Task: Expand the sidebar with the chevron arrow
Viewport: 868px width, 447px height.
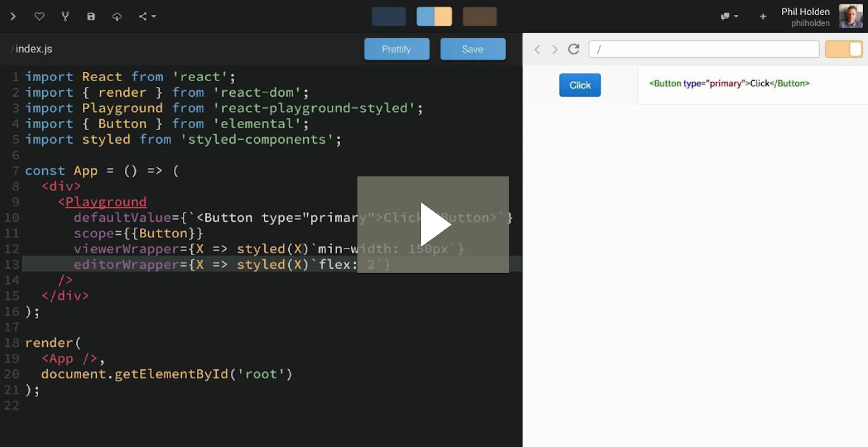Action: coord(13,16)
